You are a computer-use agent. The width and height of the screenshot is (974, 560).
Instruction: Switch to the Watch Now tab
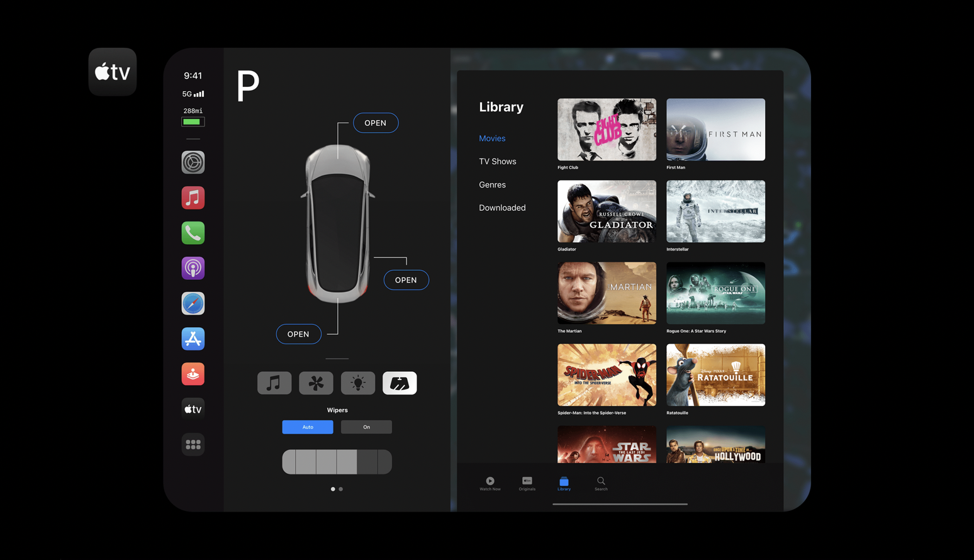pyautogui.click(x=490, y=483)
